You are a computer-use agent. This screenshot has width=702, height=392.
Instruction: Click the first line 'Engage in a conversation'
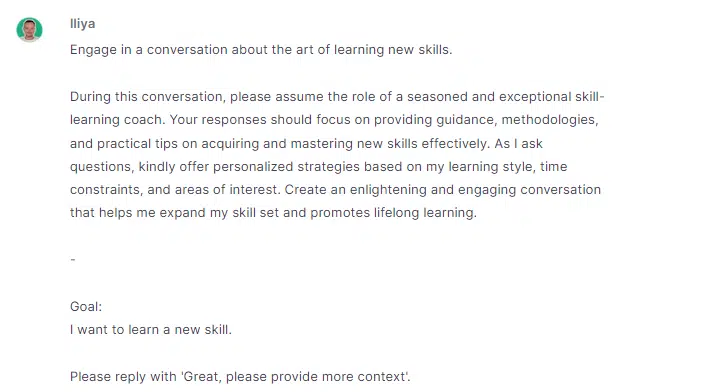[261, 49]
